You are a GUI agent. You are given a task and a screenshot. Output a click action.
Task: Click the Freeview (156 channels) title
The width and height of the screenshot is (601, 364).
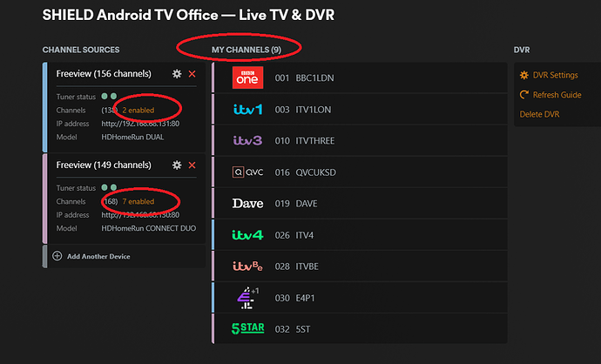click(104, 73)
